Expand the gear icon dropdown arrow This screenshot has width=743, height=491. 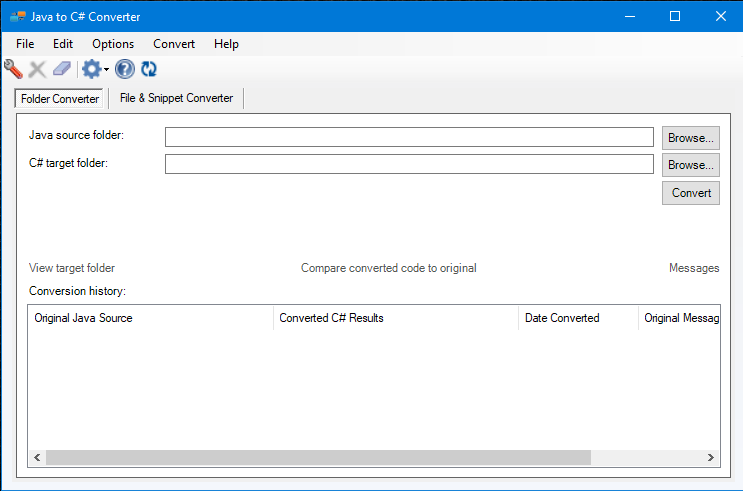(106, 70)
